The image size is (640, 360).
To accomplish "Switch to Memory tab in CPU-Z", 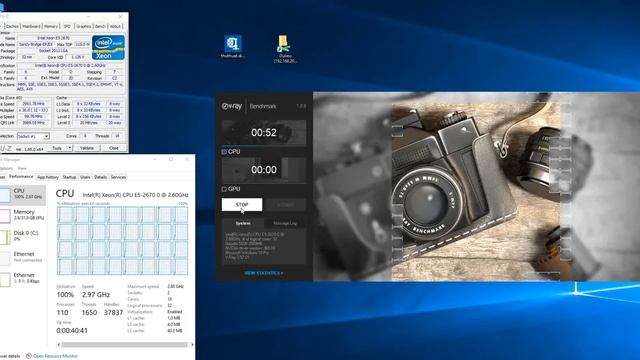I will pos(51,27).
